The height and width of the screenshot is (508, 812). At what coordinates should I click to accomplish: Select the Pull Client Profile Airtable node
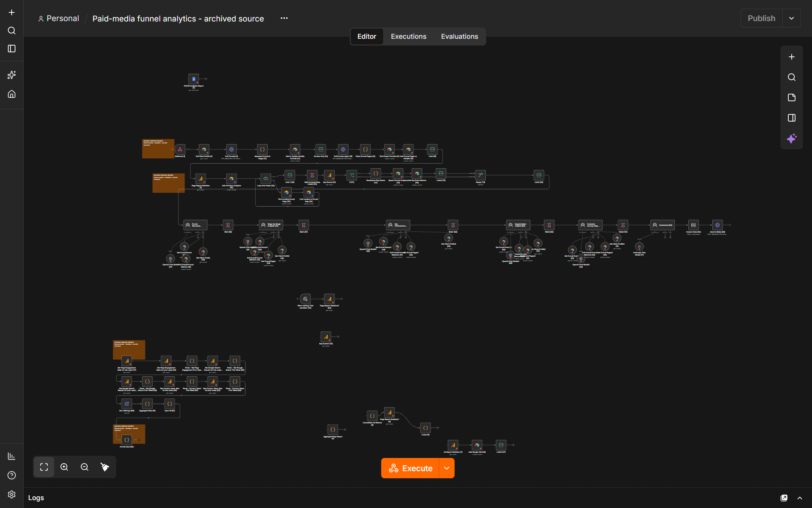pos(204,149)
